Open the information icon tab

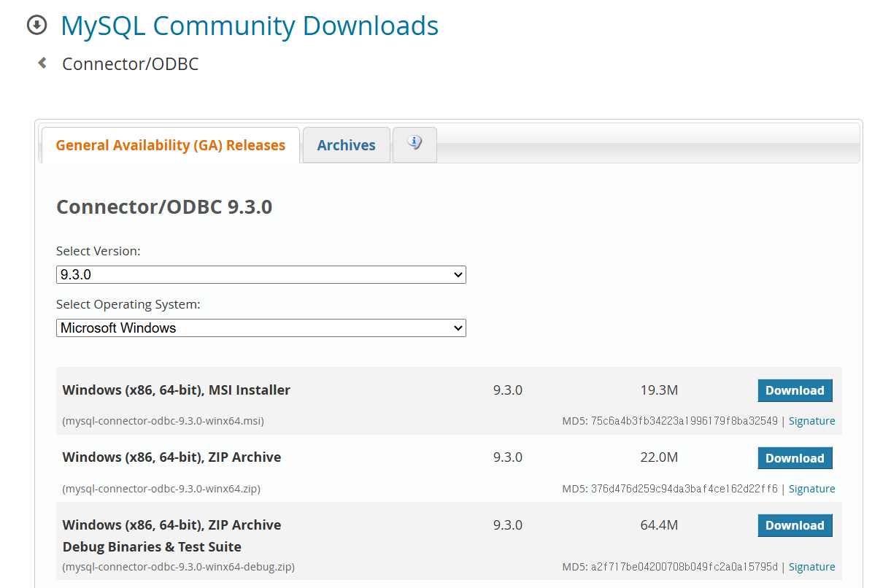(414, 144)
